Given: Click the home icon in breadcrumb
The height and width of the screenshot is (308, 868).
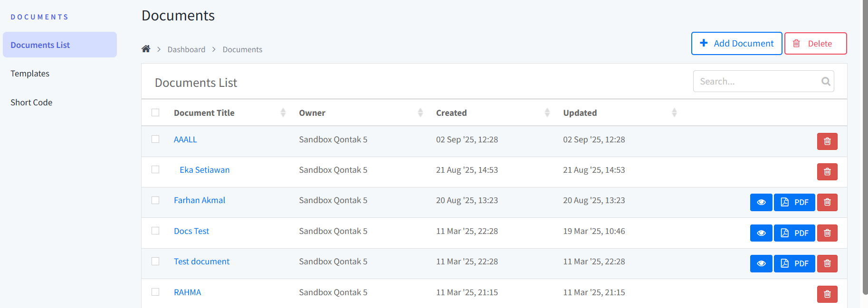Looking at the screenshot, I should [x=146, y=49].
